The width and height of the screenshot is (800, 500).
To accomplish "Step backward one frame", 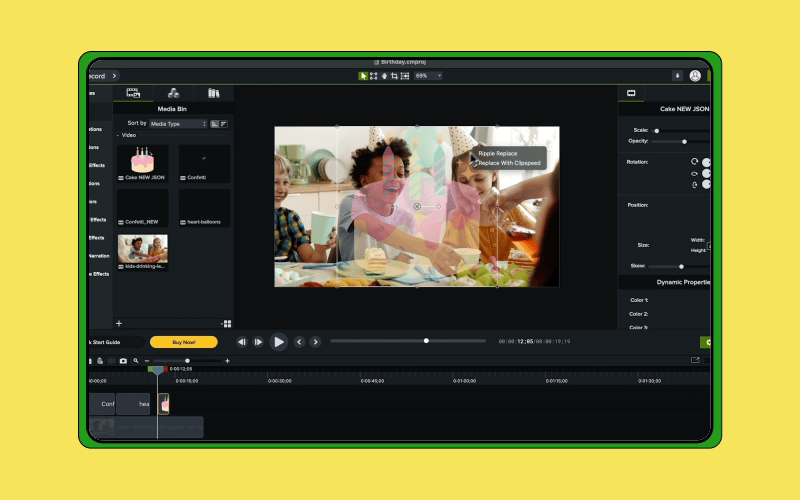I will coord(242,342).
